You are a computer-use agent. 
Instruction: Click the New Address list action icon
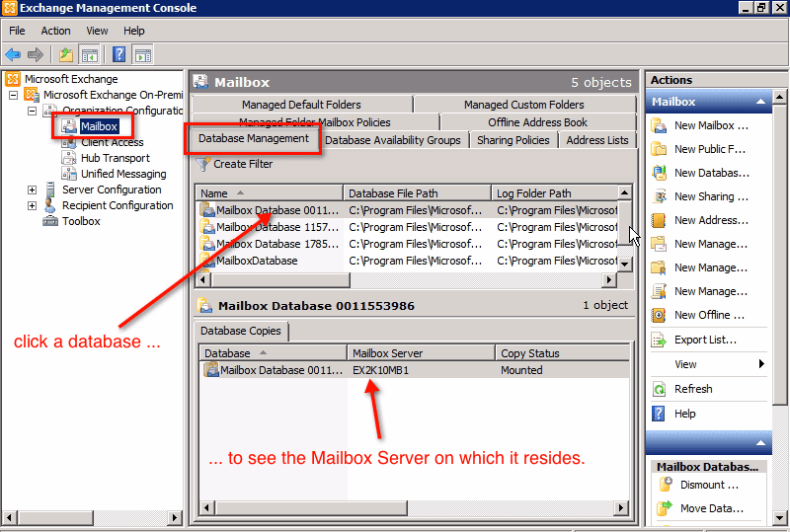(659, 220)
